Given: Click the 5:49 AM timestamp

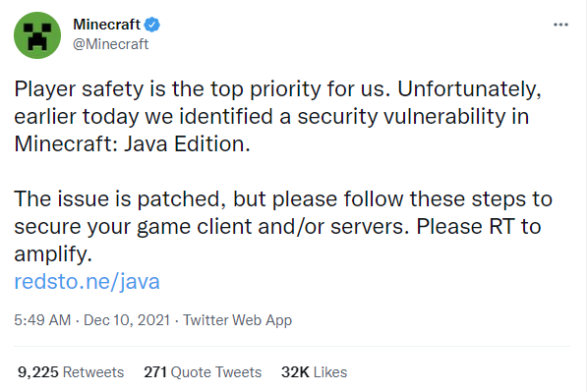Looking at the screenshot, I should 42,320.
